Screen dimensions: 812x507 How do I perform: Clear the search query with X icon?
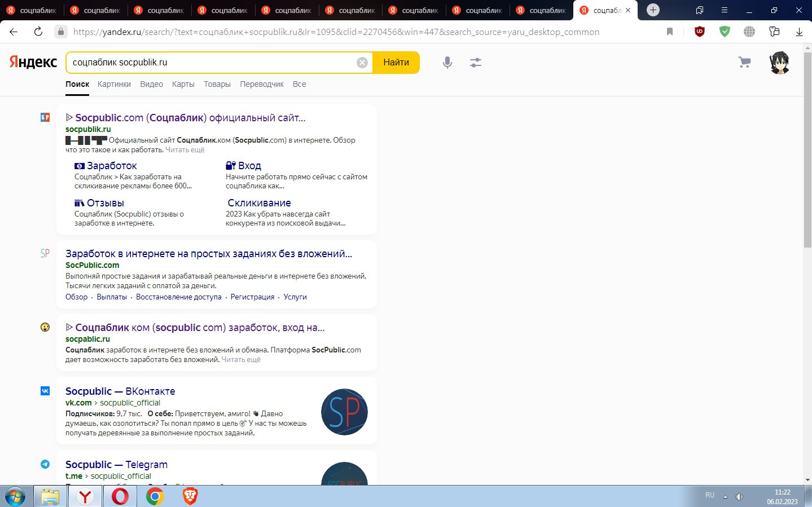(x=362, y=63)
